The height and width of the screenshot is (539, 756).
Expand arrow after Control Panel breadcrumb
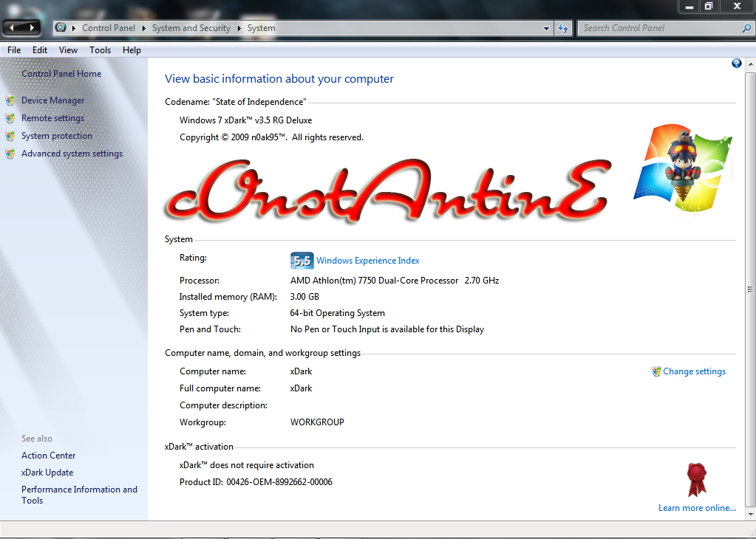[143, 28]
